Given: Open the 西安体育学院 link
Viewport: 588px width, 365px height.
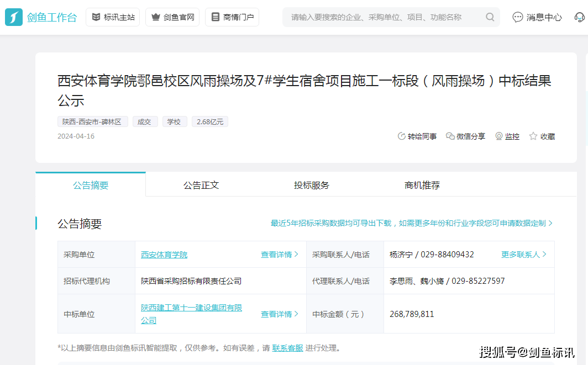Looking at the screenshot, I should pos(164,255).
